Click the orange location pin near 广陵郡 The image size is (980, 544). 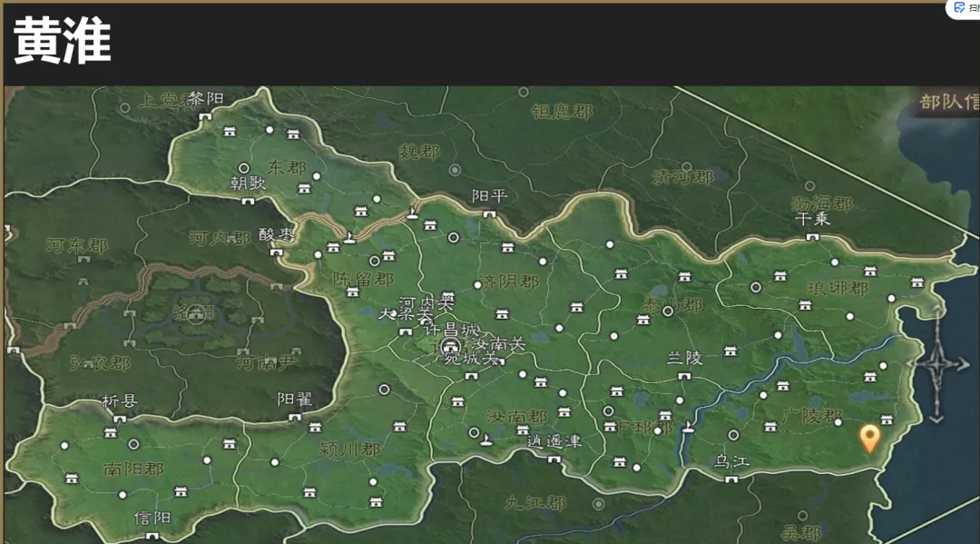click(869, 437)
